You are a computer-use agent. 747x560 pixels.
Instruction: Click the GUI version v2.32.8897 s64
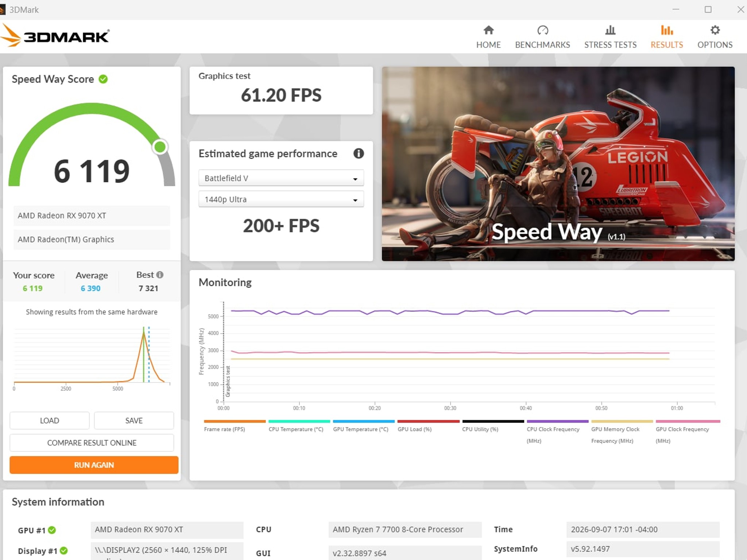pyautogui.click(x=405, y=553)
